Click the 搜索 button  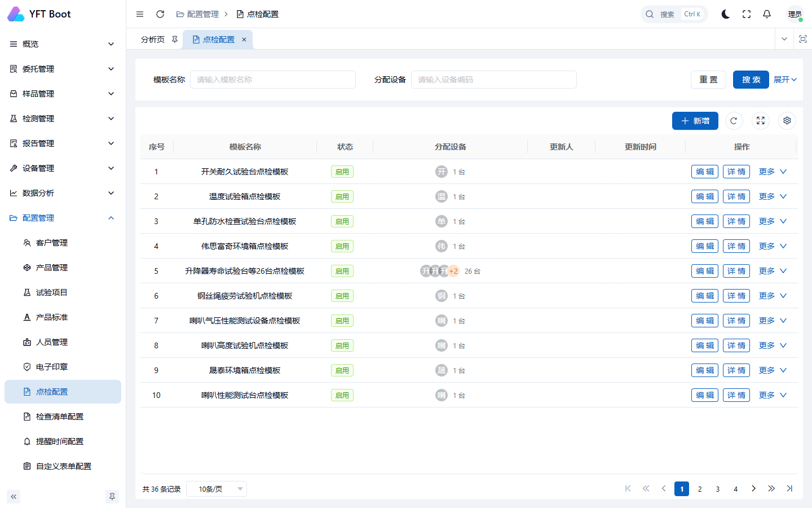pos(751,80)
